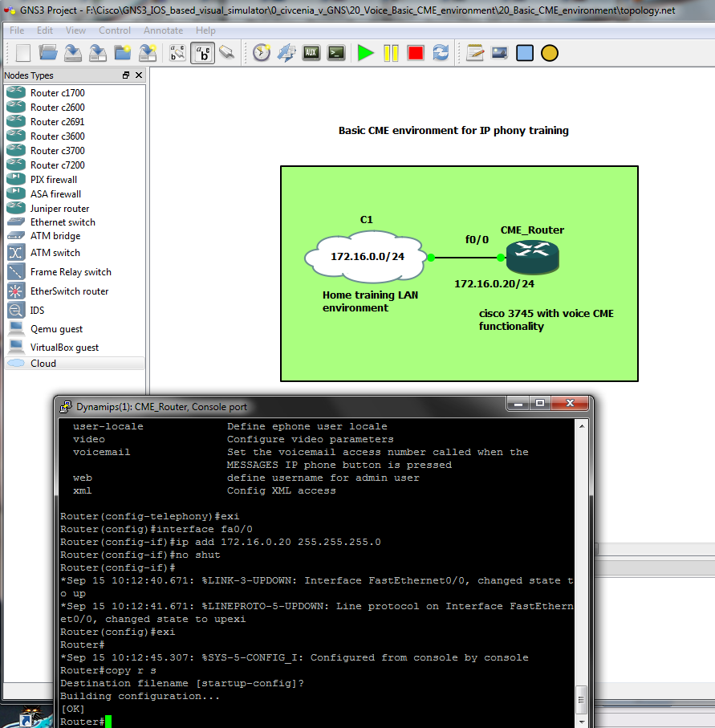Click the f0/0 interface label
The height and width of the screenshot is (728, 715).
pyautogui.click(x=477, y=239)
